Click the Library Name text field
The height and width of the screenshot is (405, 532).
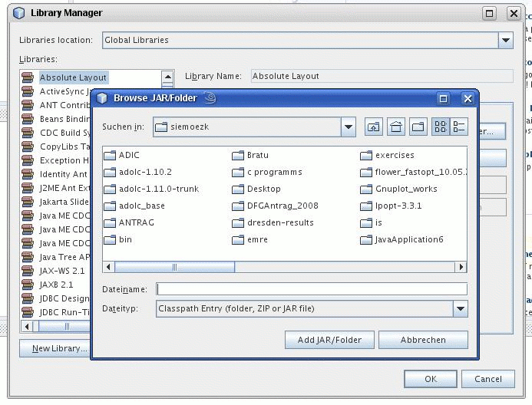click(x=382, y=76)
